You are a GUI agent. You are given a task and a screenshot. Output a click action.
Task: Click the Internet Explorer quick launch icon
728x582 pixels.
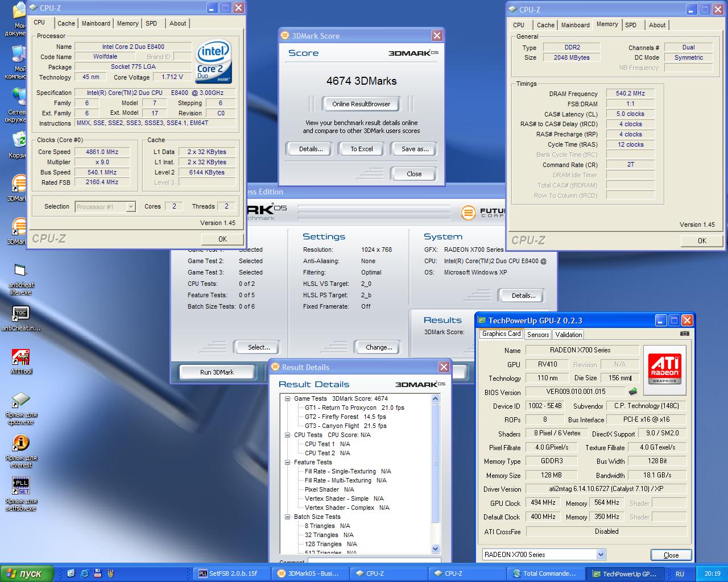pos(85,573)
